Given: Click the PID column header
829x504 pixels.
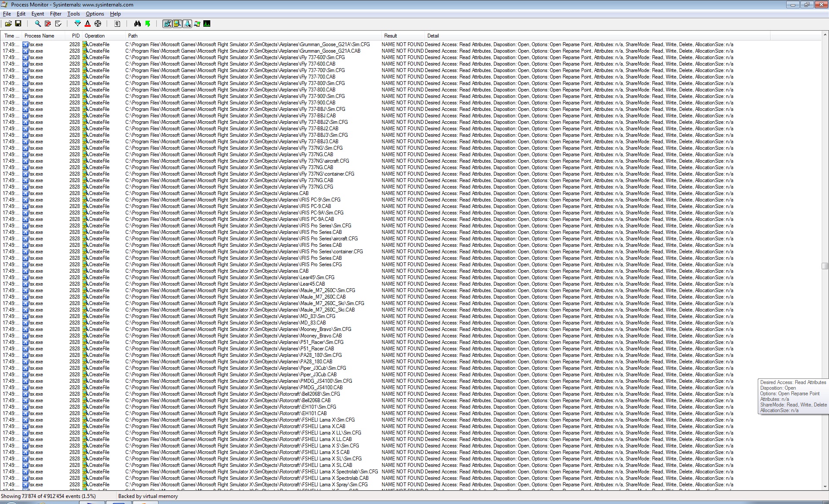Looking at the screenshot, I should 73,36.
